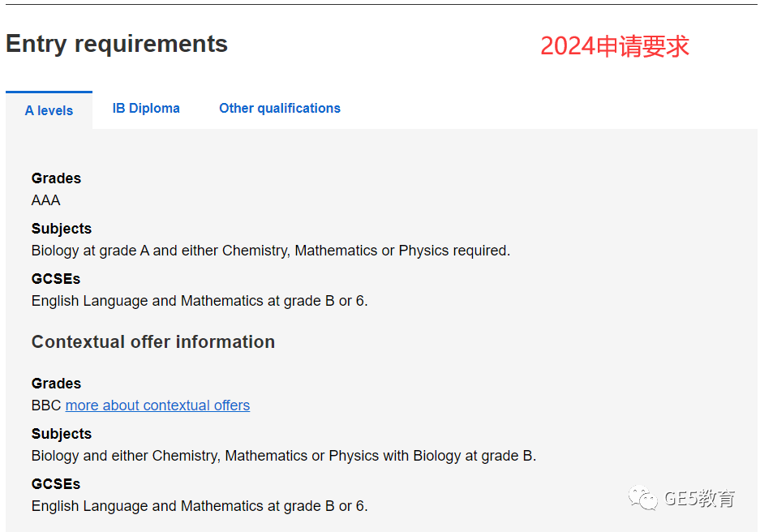Click the BBC contextual grades text
This screenshot has width=760, height=532.
(x=46, y=405)
